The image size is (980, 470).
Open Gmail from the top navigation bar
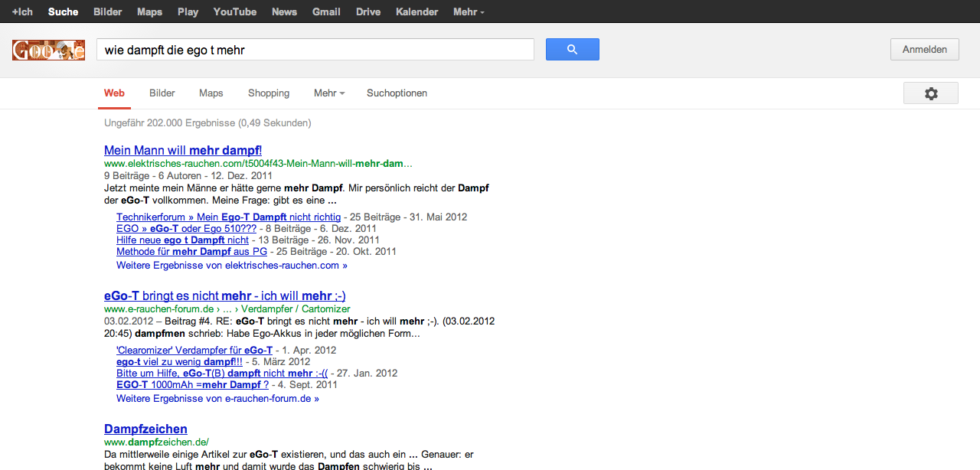326,12
